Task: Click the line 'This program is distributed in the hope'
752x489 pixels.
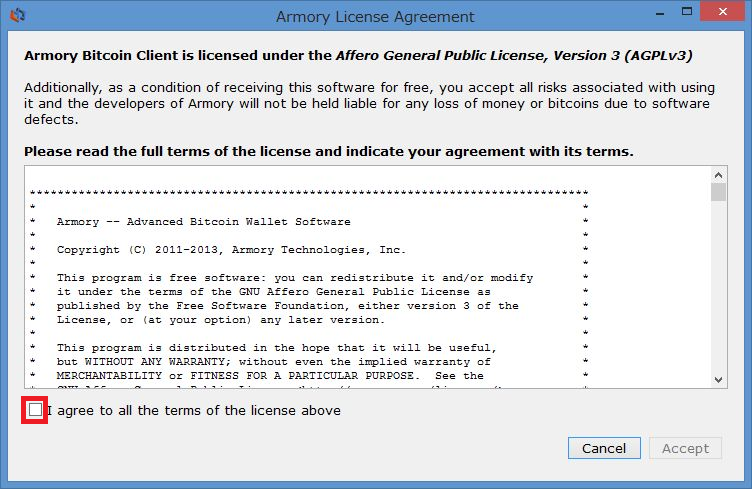Action: pos(277,348)
